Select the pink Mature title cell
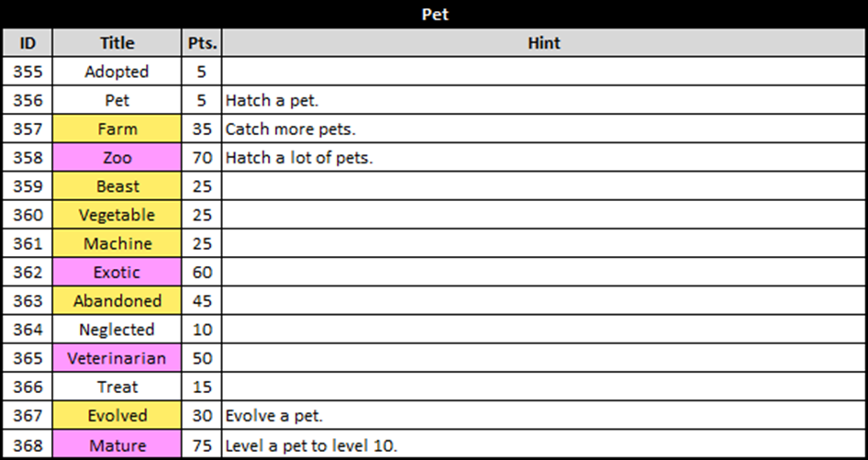 click(x=117, y=444)
